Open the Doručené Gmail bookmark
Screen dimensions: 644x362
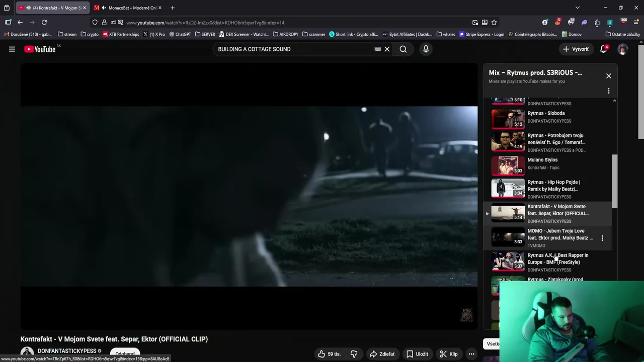click(x=28, y=34)
